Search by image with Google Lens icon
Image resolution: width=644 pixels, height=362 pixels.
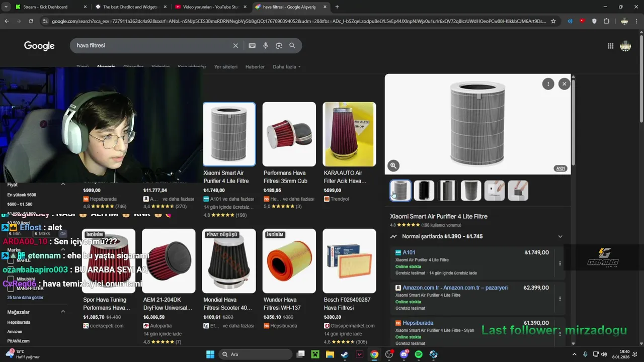click(279, 46)
